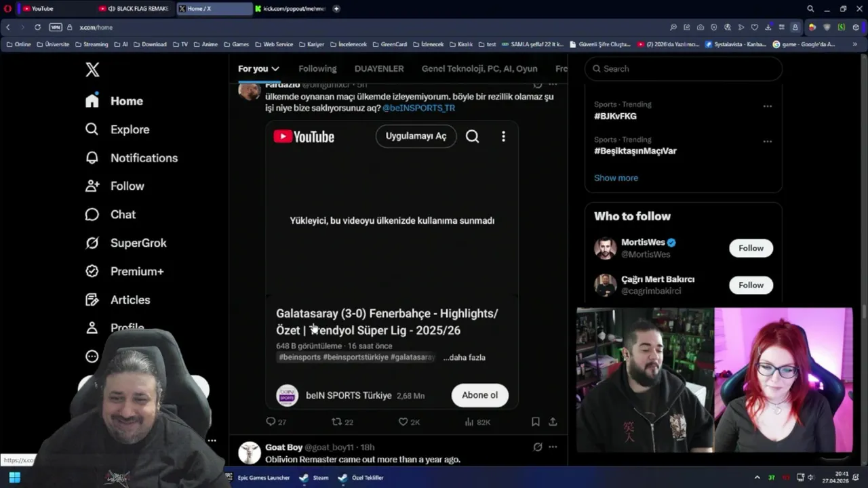Screen dimensions: 868x488
Task: Click Grok icon on Goat Boy post
Action: coord(538,447)
